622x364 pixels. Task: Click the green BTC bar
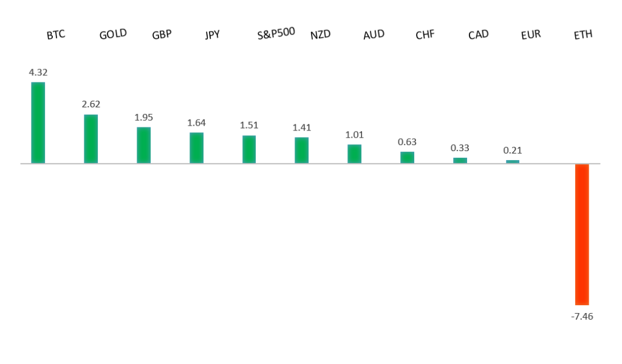38,123
